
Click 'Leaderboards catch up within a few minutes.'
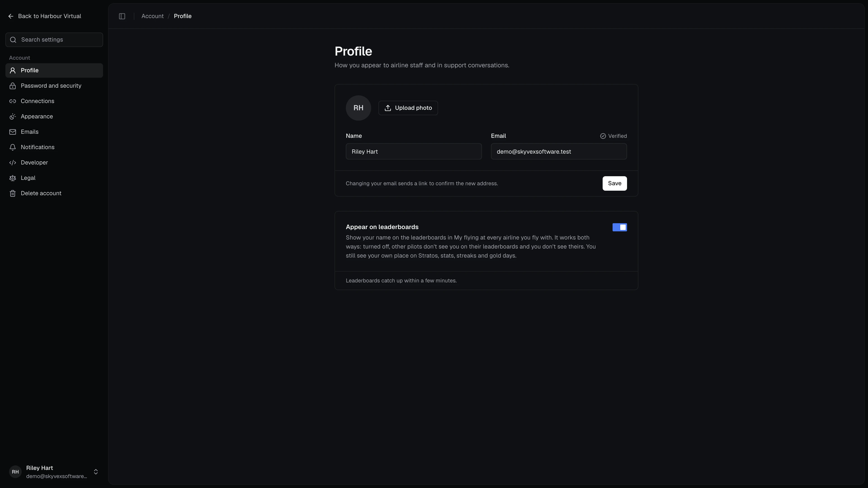coord(401,281)
